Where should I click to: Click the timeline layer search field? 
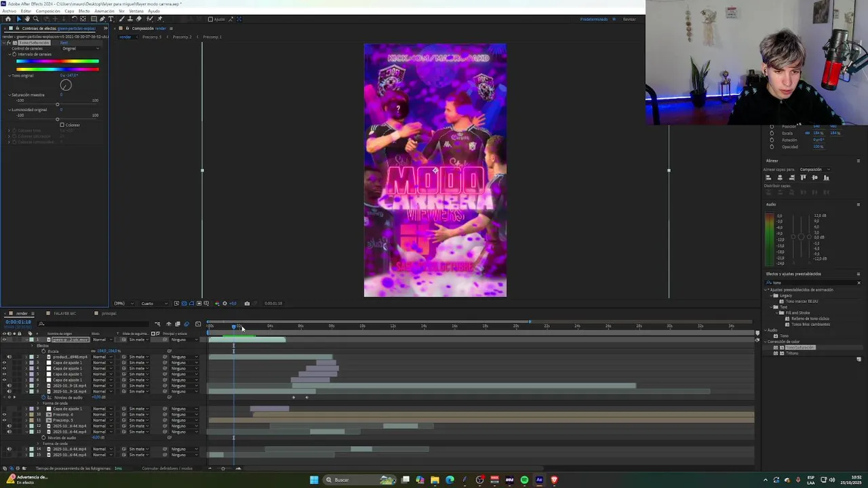[x=93, y=324]
